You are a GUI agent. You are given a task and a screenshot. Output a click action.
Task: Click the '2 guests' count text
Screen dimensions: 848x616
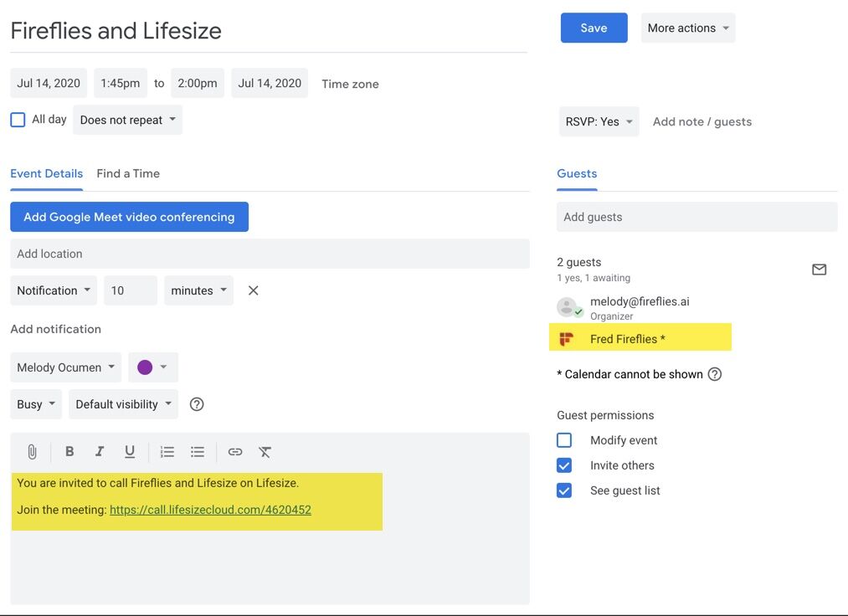(x=578, y=262)
